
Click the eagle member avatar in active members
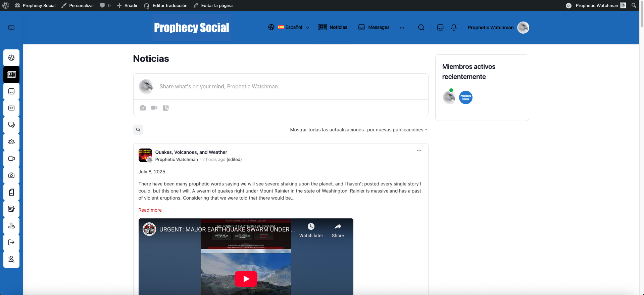[449, 97]
